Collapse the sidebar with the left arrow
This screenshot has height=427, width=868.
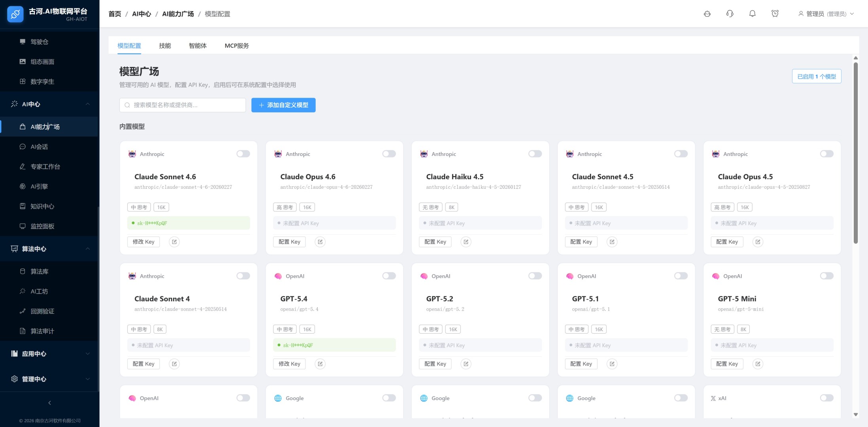click(49, 403)
